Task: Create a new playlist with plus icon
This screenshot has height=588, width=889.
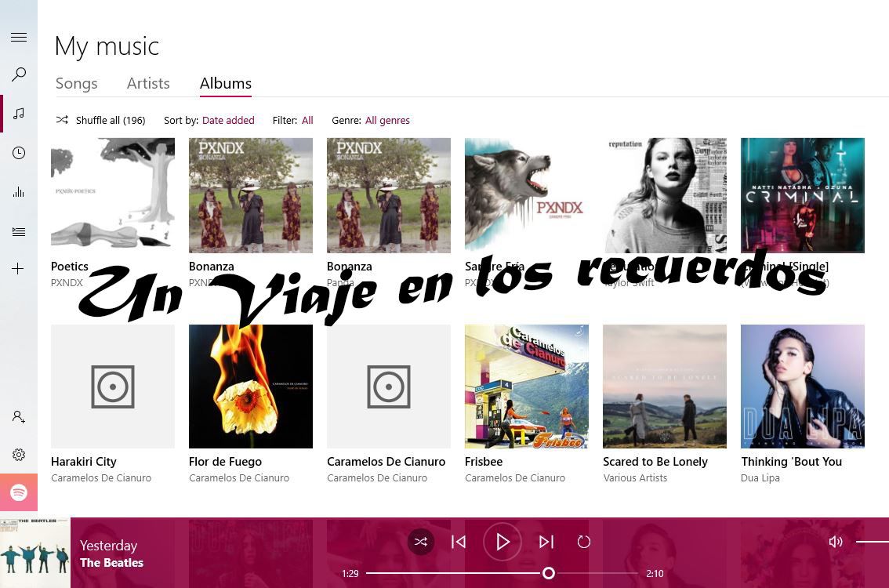Action: point(18,269)
